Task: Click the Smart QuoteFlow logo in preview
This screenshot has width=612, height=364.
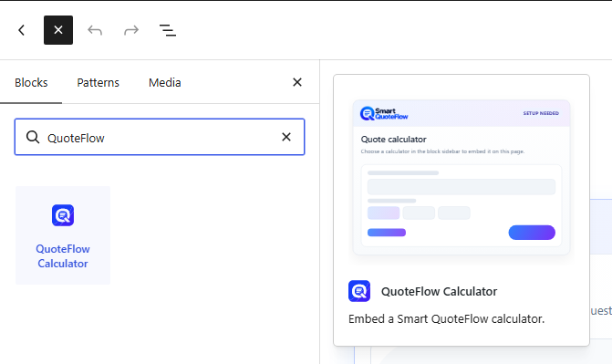Action: pos(384,113)
